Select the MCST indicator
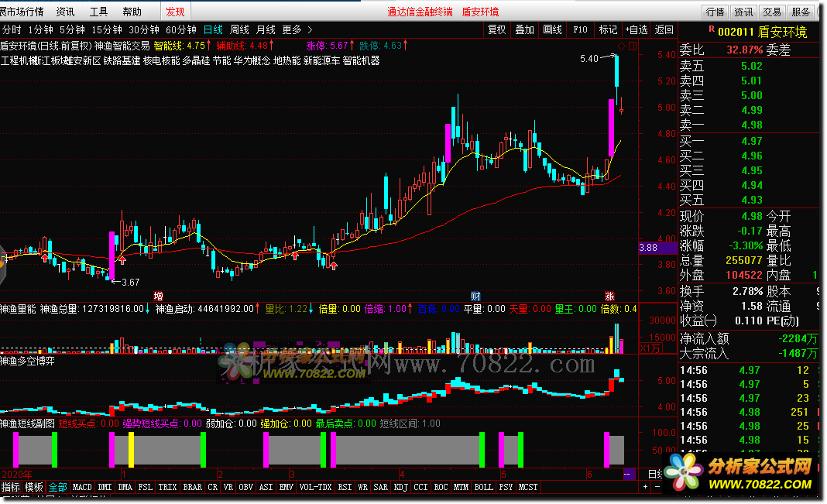 [x=528, y=487]
